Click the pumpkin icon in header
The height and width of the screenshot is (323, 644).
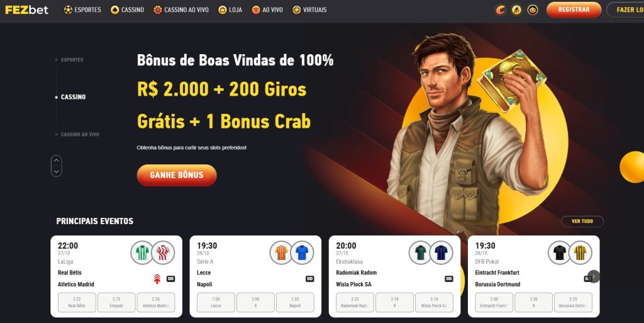pyautogui.click(x=533, y=10)
